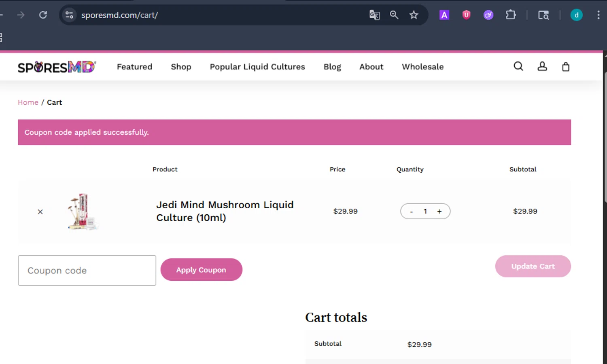The image size is (607, 364).
Task: Click the Subtotal column header
Action: [x=523, y=169]
